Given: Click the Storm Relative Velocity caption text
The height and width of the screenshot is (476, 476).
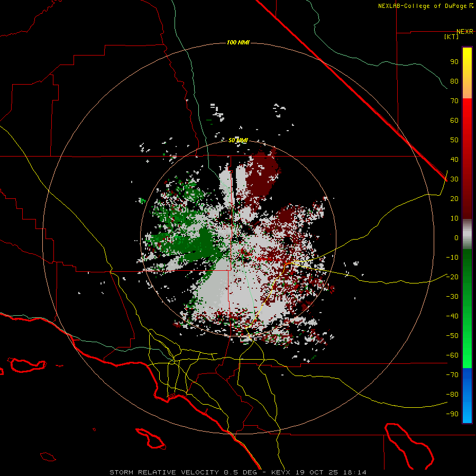Looking at the screenshot, I should tap(238, 472).
